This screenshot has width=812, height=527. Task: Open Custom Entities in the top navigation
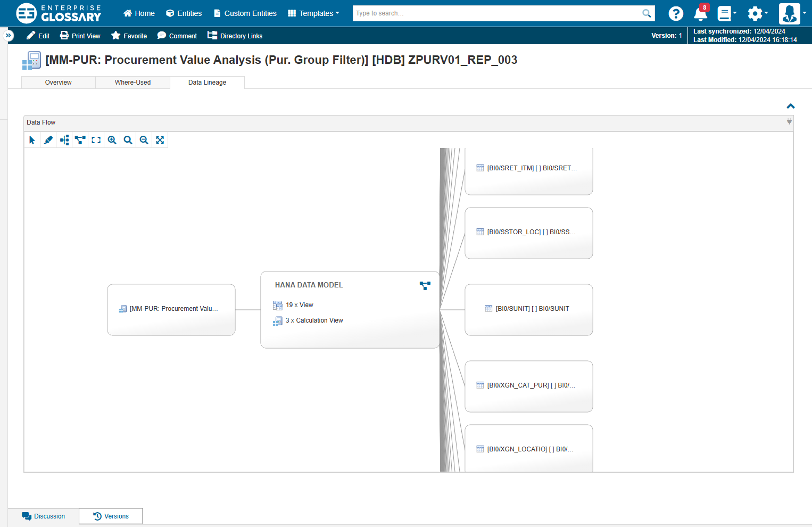(245, 13)
